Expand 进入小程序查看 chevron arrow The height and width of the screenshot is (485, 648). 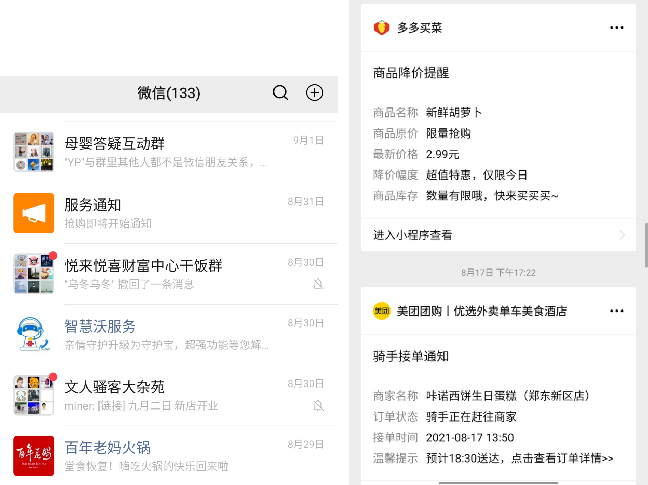coord(622,235)
